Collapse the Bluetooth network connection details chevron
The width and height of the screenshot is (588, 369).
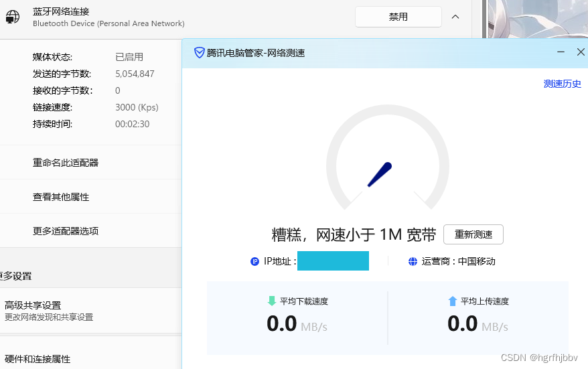[455, 17]
